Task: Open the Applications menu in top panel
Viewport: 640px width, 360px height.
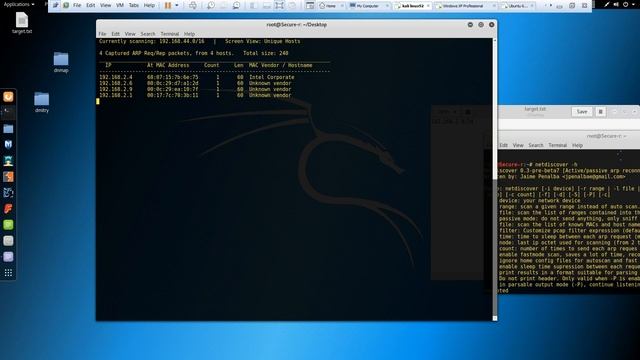Action: tap(19, 4)
